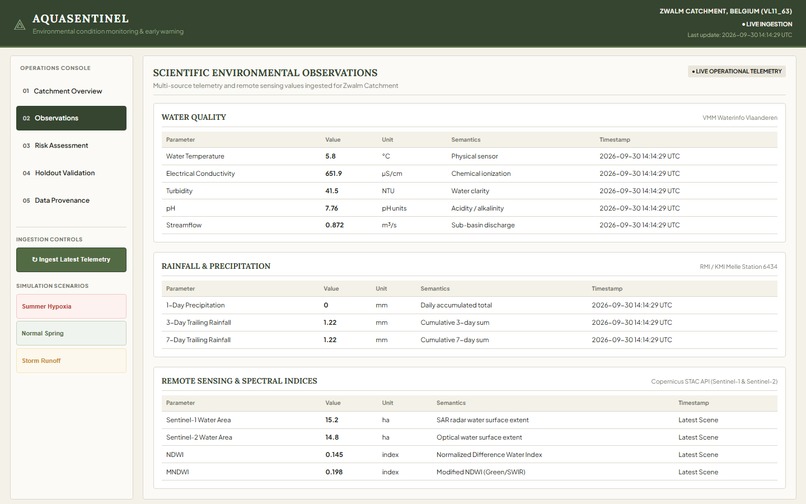
Task: Click the WATER QUALITY section heading
Action: pyautogui.click(x=194, y=117)
